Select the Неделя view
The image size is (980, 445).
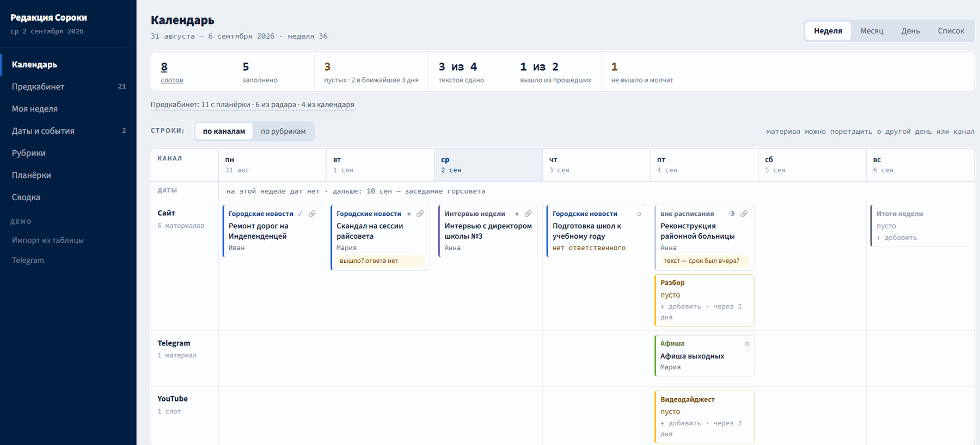[828, 31]
